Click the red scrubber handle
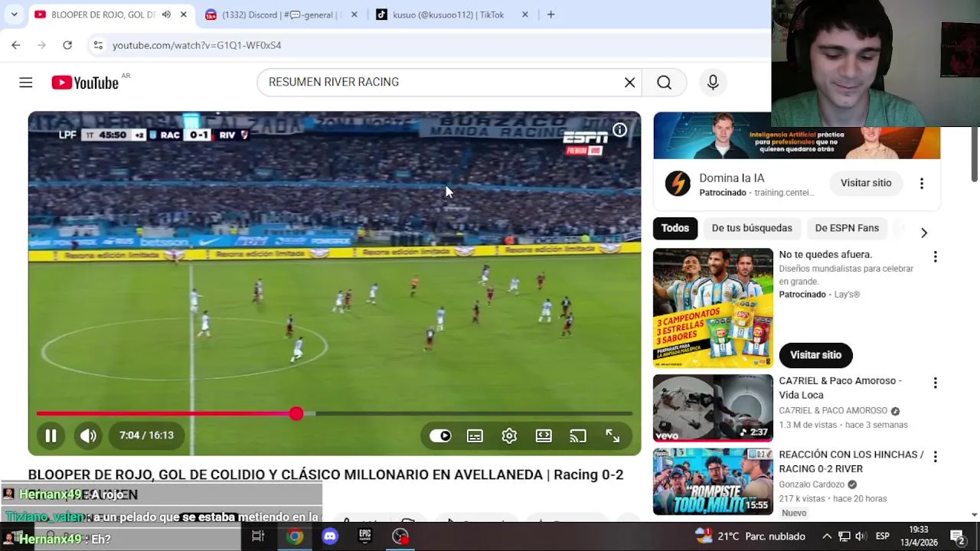The image size is (980, 551). (x=296, y=413)
